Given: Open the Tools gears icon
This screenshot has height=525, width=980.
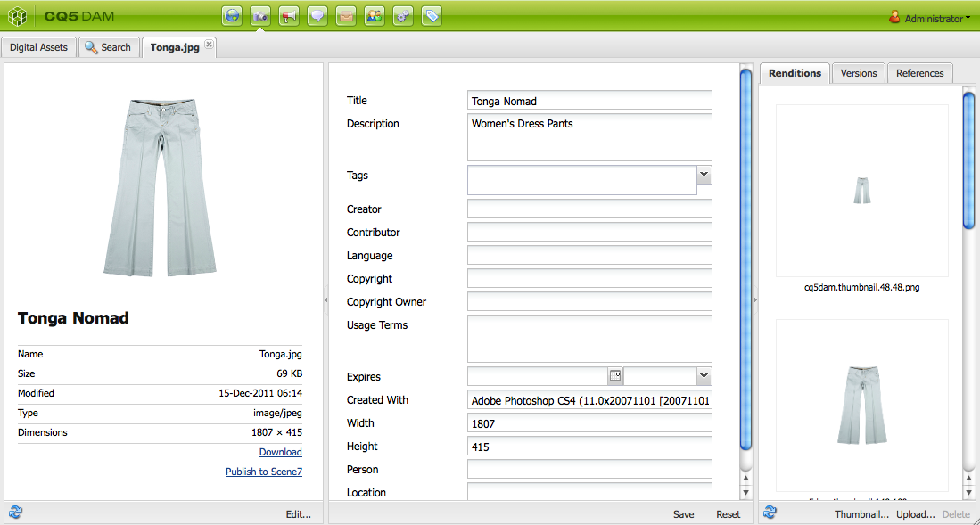Looking at the screenshot, I should tap(402, 15).
